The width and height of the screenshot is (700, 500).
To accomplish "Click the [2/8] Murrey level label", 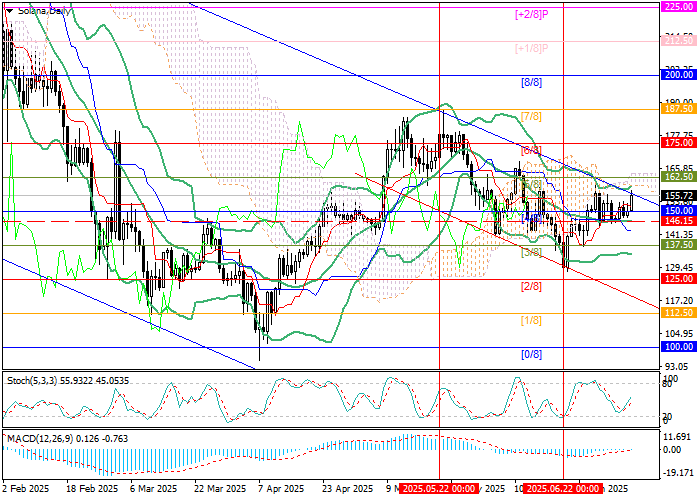I will 532,286.
